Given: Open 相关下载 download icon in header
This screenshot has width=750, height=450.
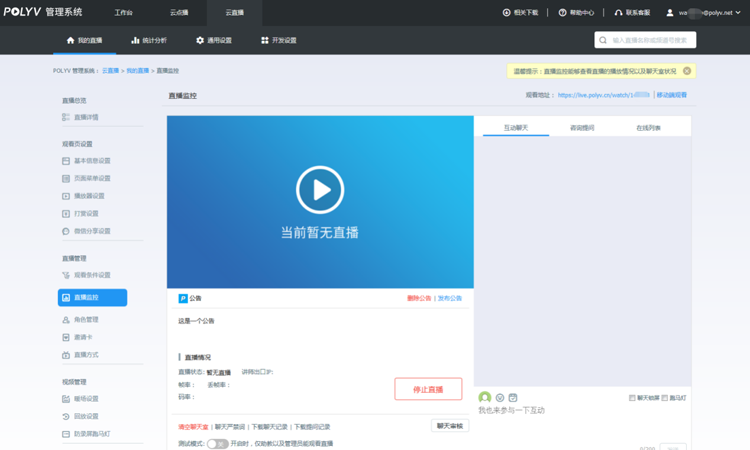Looking at the screenshot, I should pos(507,13).
